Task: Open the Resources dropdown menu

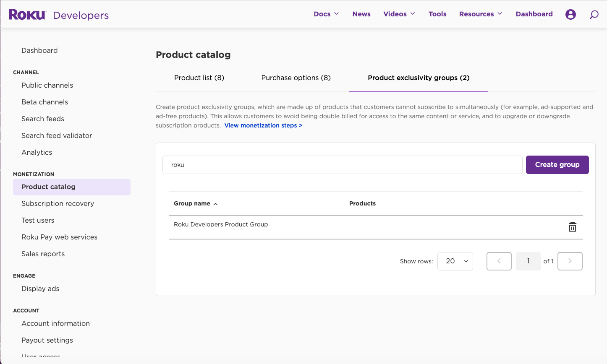Action: click(480, 14)
